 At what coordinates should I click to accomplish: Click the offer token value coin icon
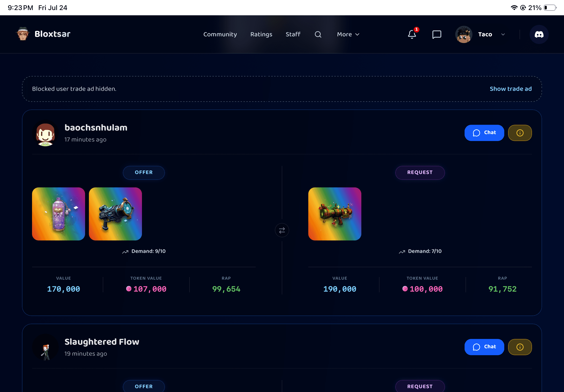129,289
